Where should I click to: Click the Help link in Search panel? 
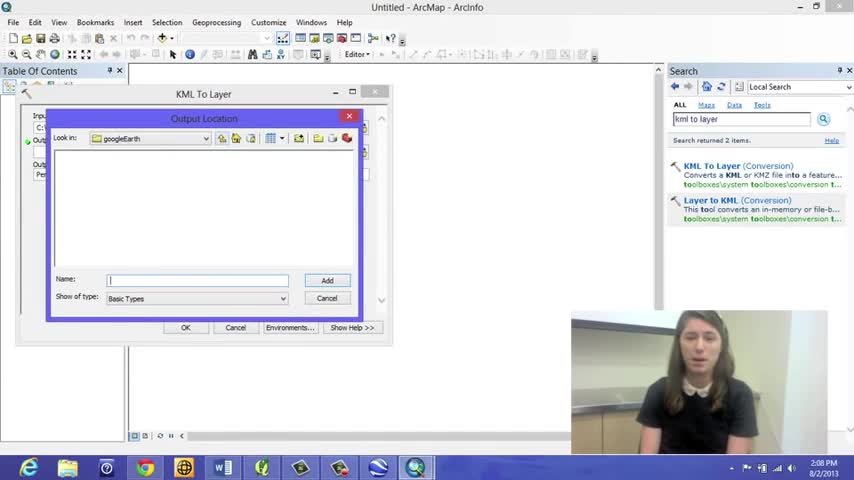(831, 141)
